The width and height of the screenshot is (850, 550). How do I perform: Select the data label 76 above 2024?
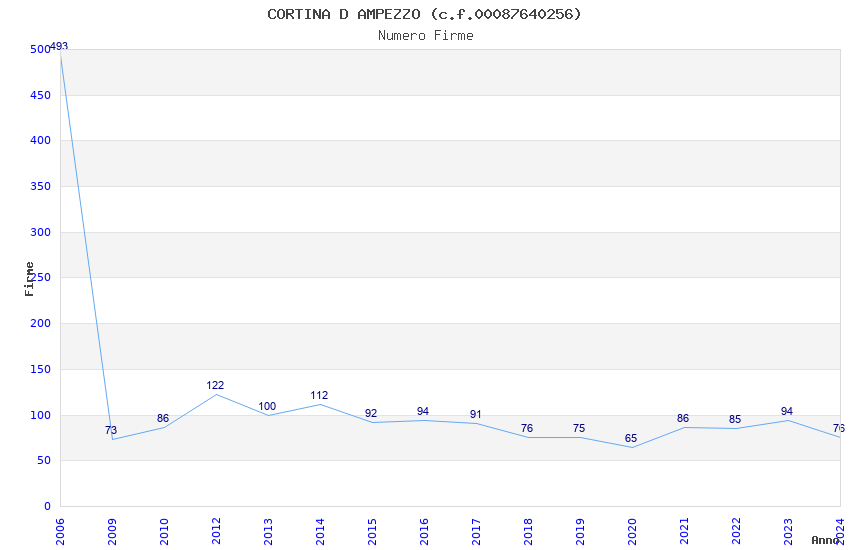839,428
